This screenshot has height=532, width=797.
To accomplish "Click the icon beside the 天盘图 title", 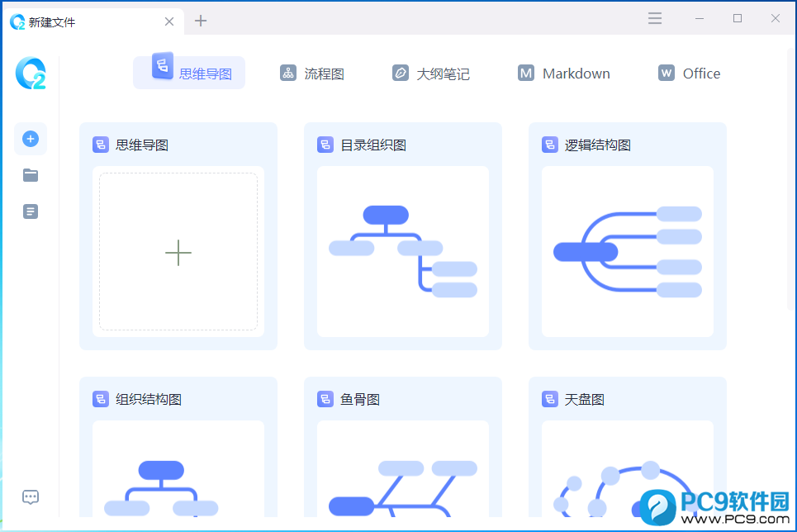I will (x=550, y=399).
